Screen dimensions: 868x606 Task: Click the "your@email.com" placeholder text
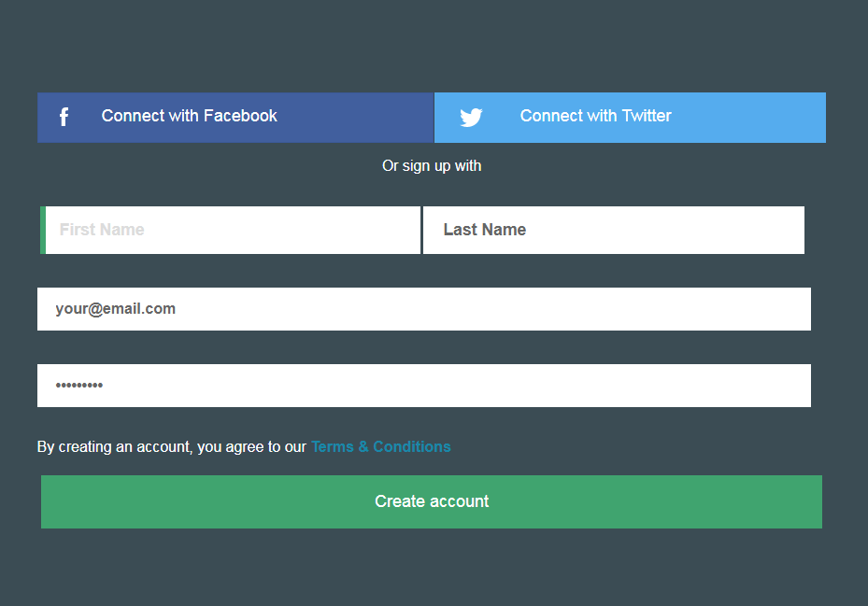(x=116, y=309)
